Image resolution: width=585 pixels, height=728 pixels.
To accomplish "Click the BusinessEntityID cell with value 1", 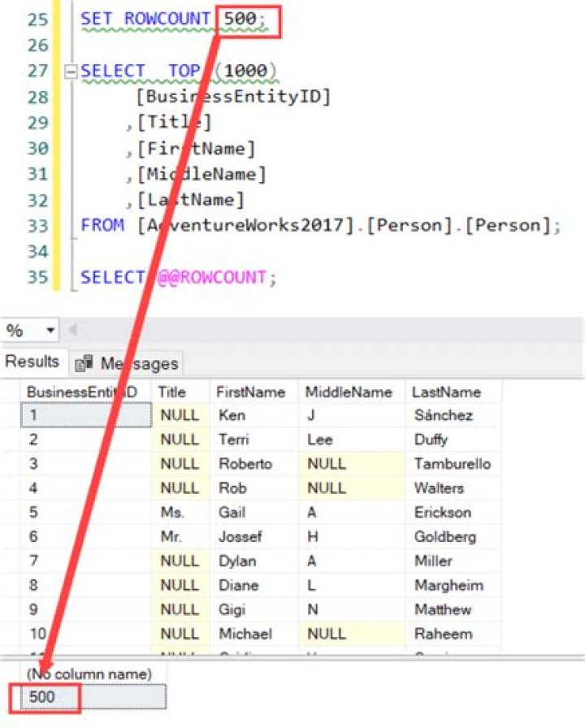I will pos(86,415).
